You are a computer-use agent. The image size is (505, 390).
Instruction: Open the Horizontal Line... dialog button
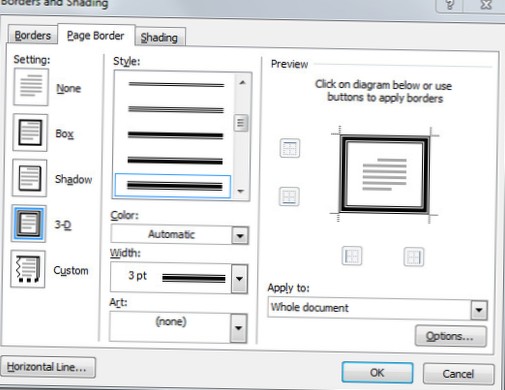48,367
